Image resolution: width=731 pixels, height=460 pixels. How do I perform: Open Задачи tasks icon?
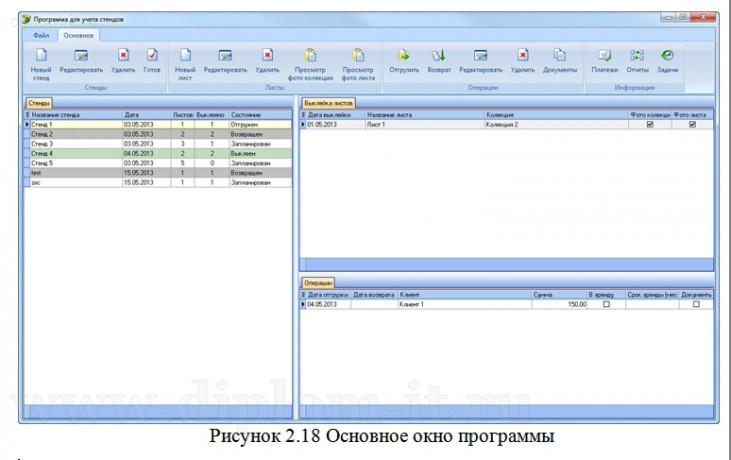[x=667, y=55]
